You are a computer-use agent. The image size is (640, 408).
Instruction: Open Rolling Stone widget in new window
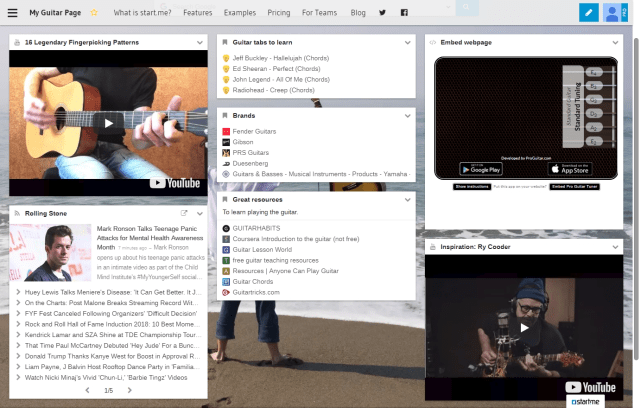point(184,213)
